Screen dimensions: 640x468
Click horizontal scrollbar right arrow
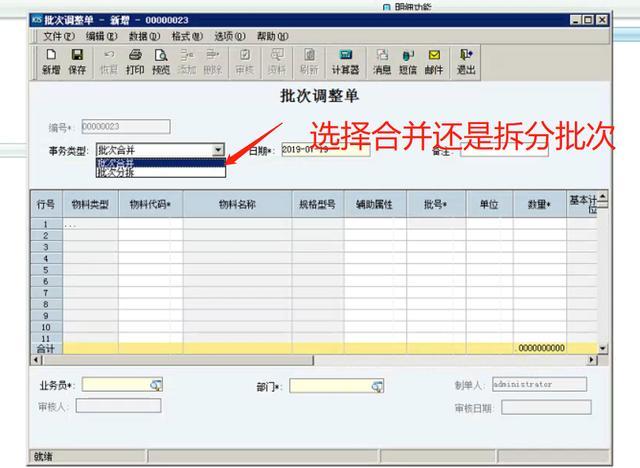click(x=592, y=360)
